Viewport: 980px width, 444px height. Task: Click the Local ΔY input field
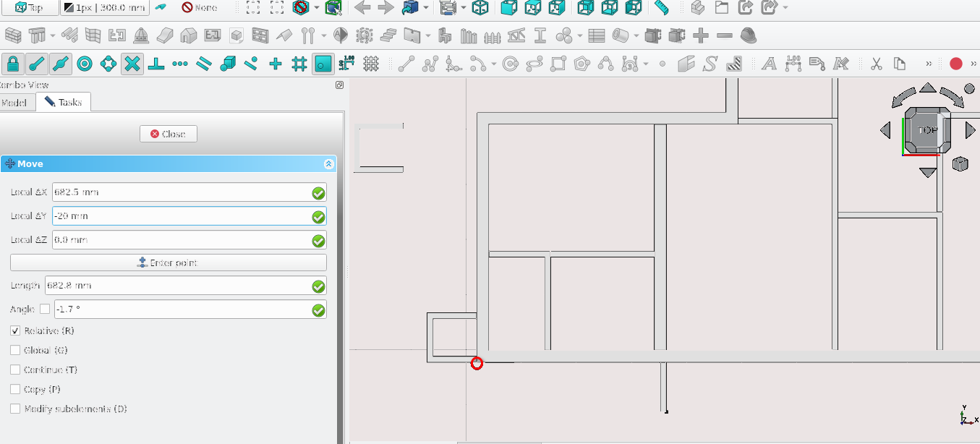coord(181,216)
